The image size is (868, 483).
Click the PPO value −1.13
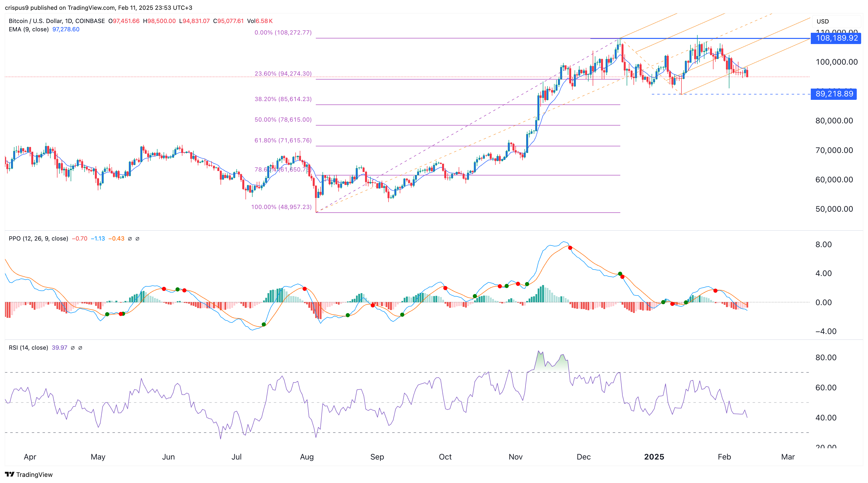pos(98,239)
